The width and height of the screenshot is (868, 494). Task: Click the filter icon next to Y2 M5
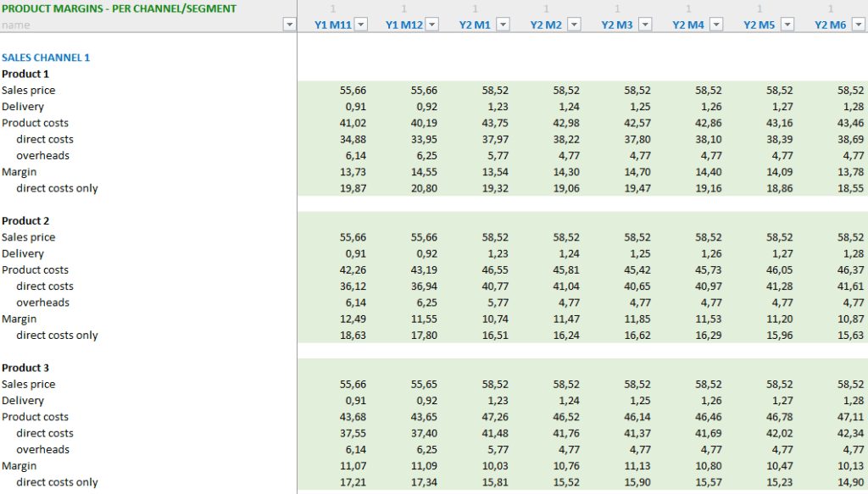(788, 24)
